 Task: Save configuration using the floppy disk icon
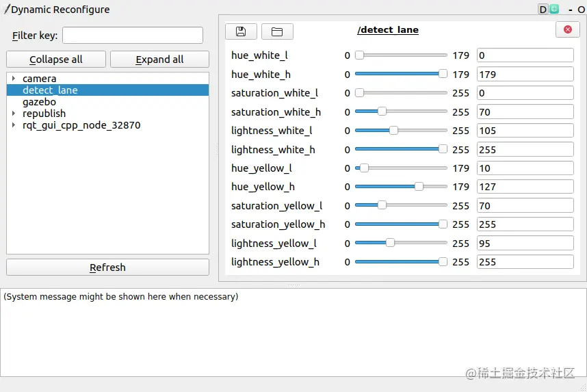point(241,31)
